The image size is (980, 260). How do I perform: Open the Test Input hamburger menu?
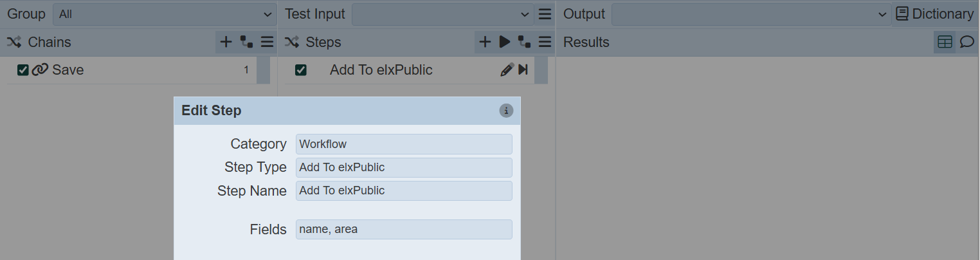coord(545,14)
